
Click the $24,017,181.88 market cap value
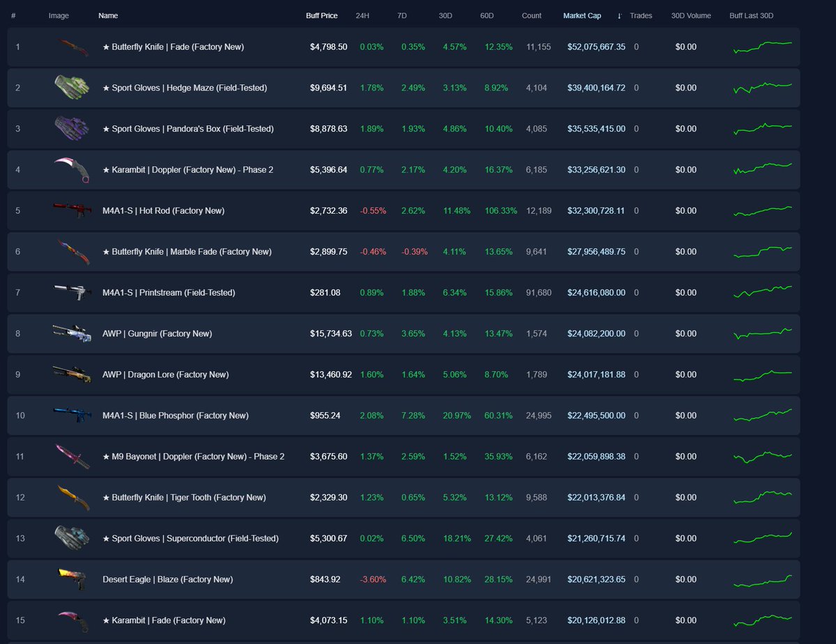pos(596,375)
